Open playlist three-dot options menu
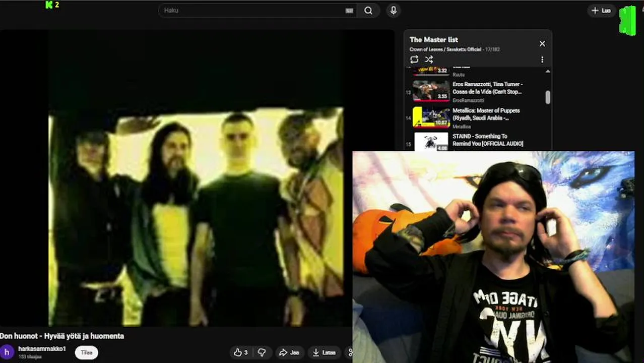The width and height of the screenshot is (644, 363). coord(542,59)
